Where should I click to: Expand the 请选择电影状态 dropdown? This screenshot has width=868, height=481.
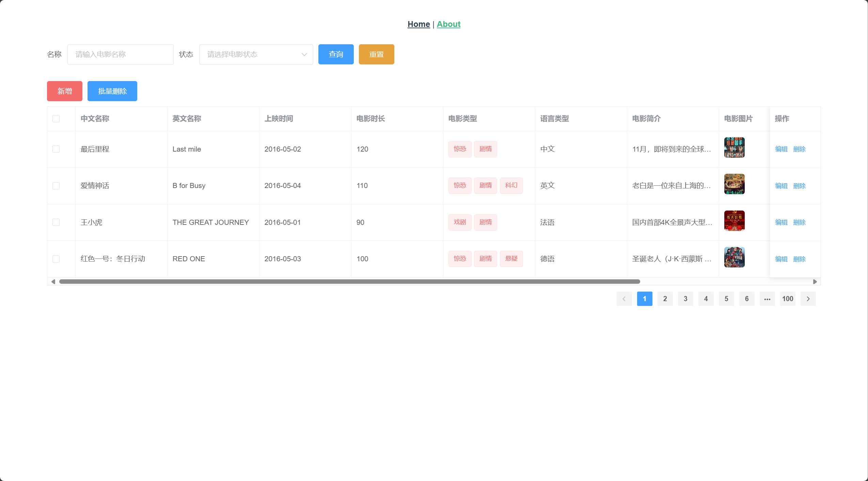click(256, 55)
